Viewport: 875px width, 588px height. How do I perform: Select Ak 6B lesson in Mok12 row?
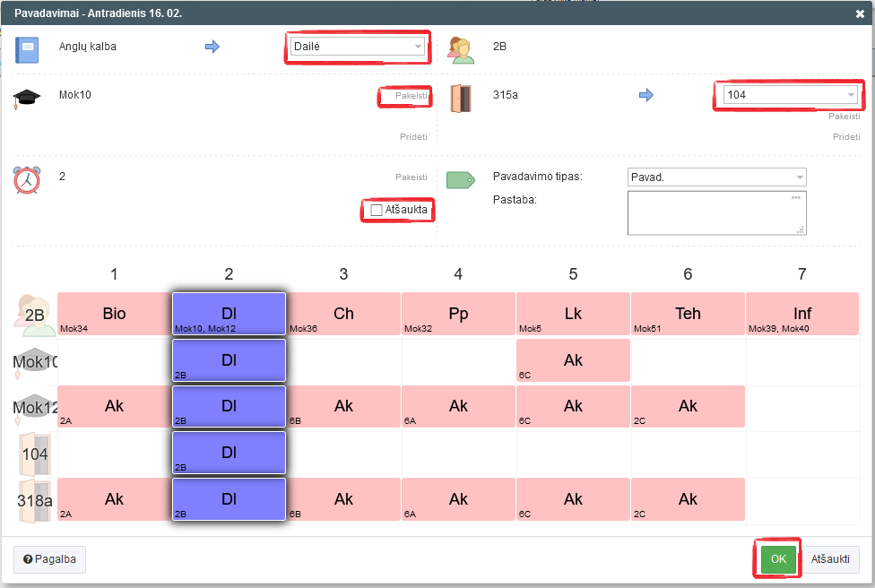pyautogui.click(x=343, y=406)
